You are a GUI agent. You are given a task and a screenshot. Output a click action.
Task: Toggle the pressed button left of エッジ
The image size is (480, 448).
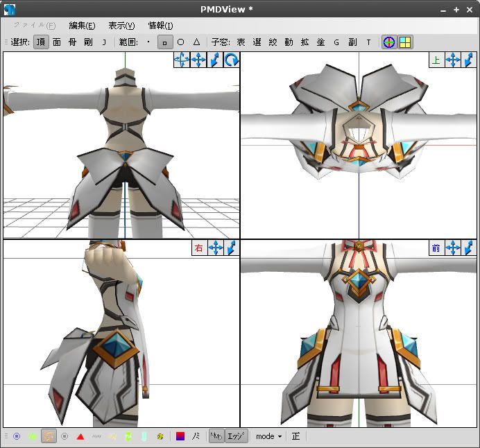tap(216, 436)
